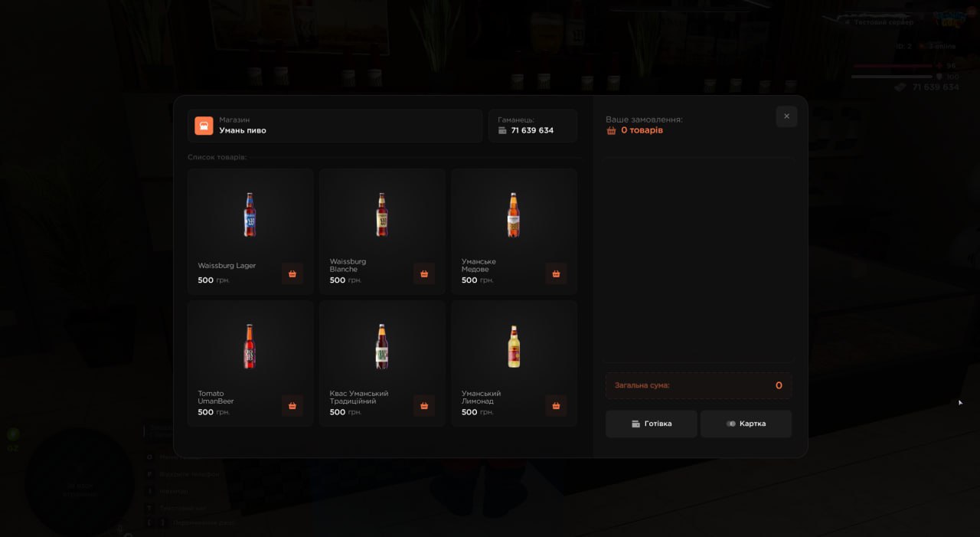Image resolution: width=980 pixels, height=537 pixels.
Task: Click basket icon for Квас Уманський Традиційний
Action: [424, 405]
